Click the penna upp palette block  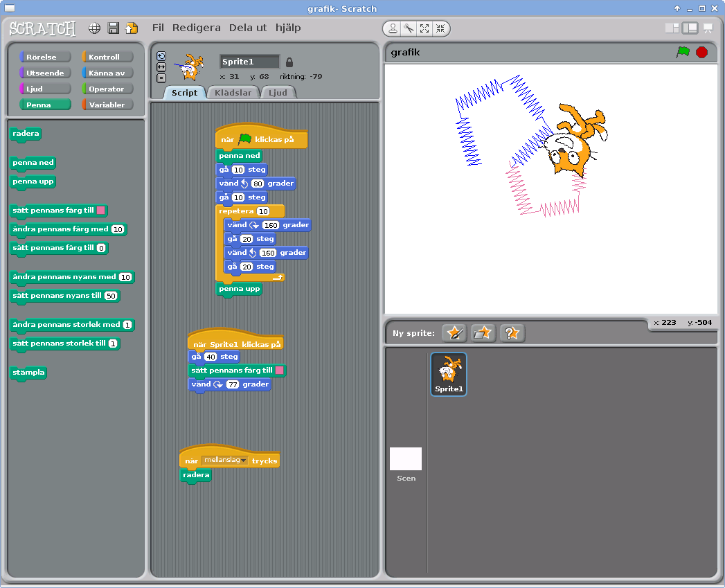pyautogui.click(x=33, y=181)
